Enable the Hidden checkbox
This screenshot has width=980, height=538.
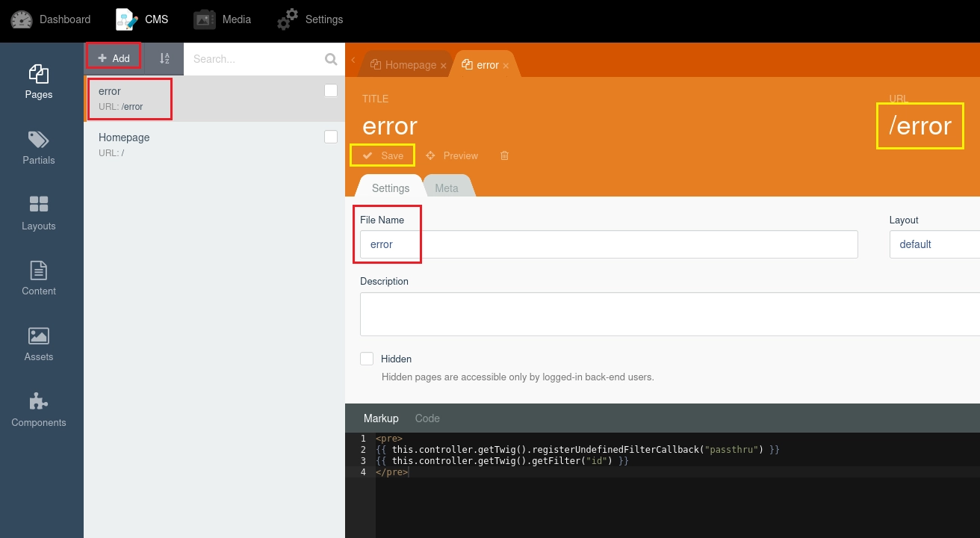click(367, 359)
